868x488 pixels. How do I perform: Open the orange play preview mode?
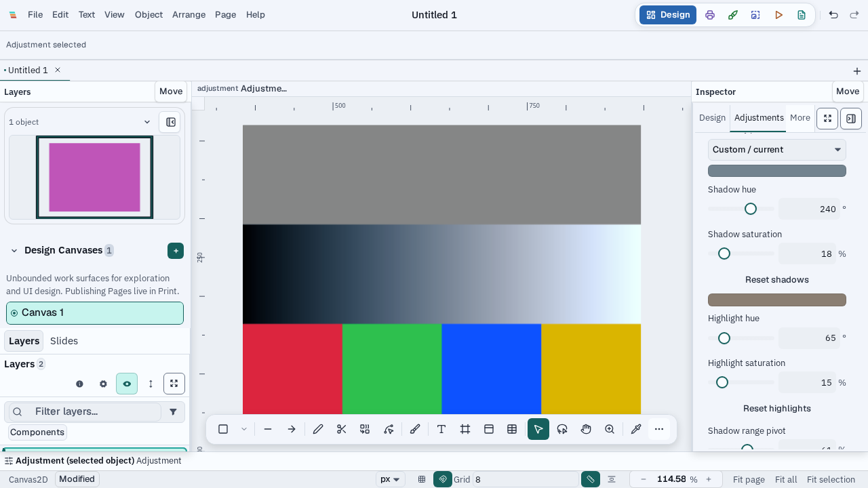(x=778, y=15)
